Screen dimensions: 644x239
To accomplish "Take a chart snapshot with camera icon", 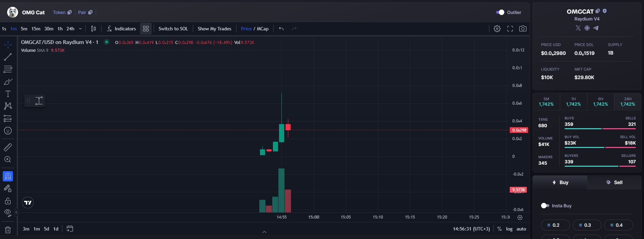I will click(x=523, y=29).
